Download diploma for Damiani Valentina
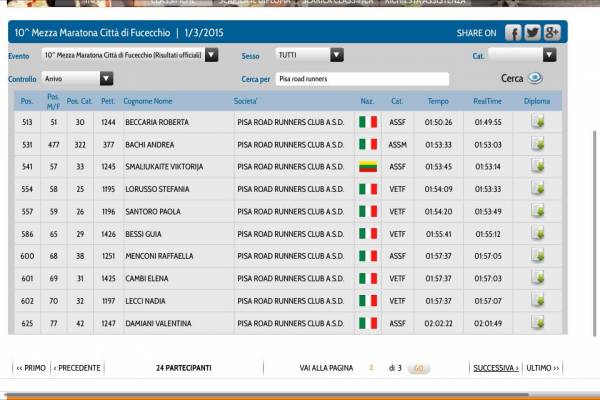This screenshot has height=400, width=600. pos(538,323)
